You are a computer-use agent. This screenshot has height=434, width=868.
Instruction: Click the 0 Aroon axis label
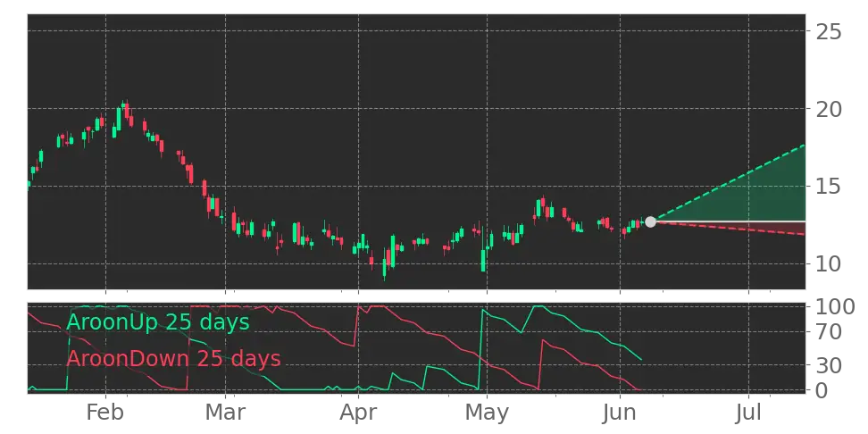[822, 390]
